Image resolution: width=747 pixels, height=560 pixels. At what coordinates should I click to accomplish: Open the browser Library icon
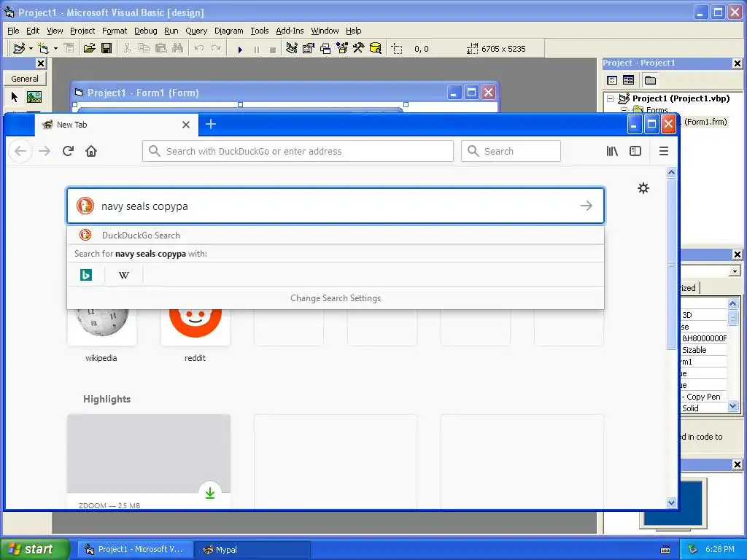(x=612, y=152)
